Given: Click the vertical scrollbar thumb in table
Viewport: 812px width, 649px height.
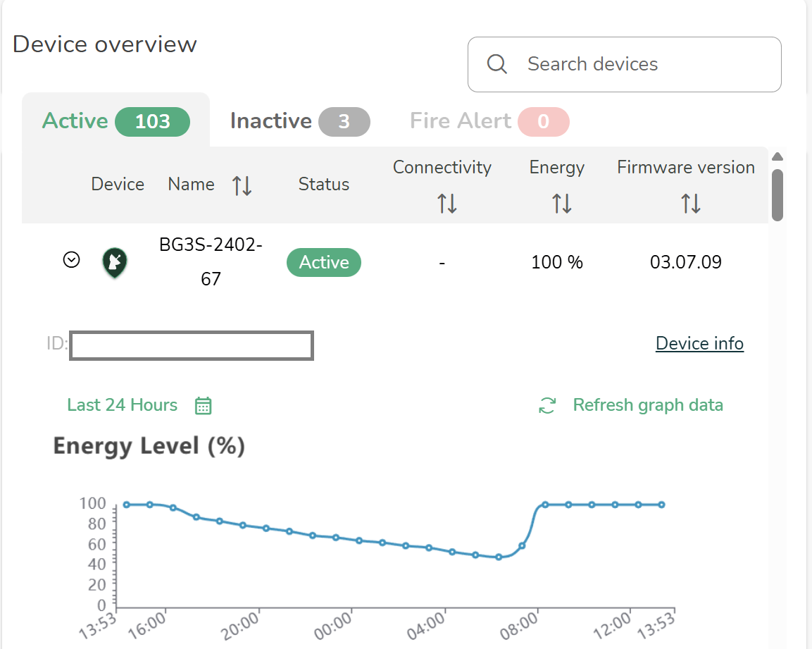Looking at the screenshot, I should [x=777, y=194].
